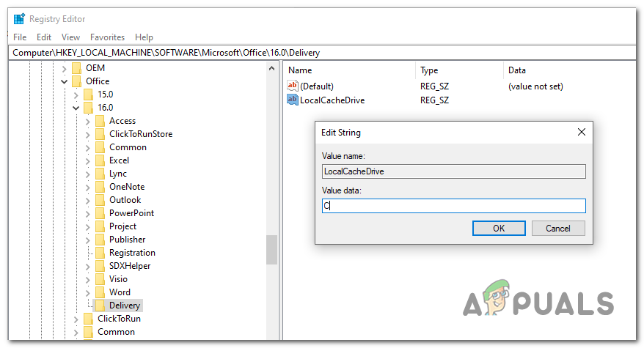Click the Registry Editor app icon
This screenshot has height=348, width=644.
pyautogui.click(x=19, y=19)
